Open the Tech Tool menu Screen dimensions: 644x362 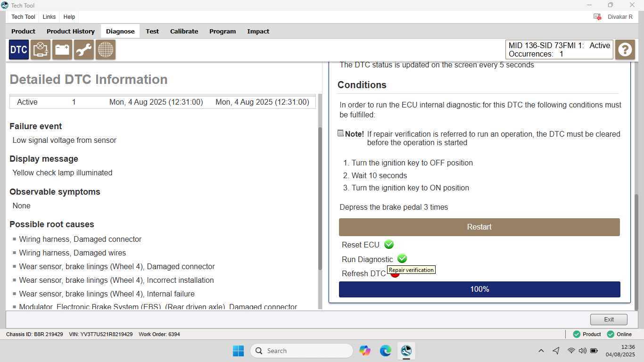(x=23, y=16)
